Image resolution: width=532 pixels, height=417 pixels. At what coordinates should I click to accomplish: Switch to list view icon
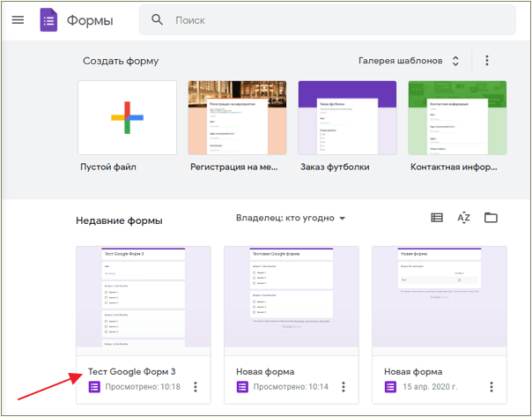(x=437, y=218)
